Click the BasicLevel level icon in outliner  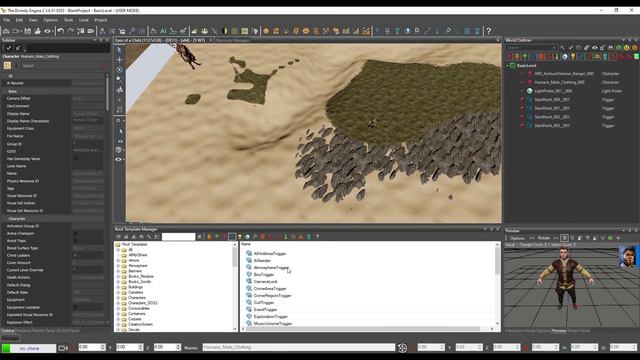point(513,65)
